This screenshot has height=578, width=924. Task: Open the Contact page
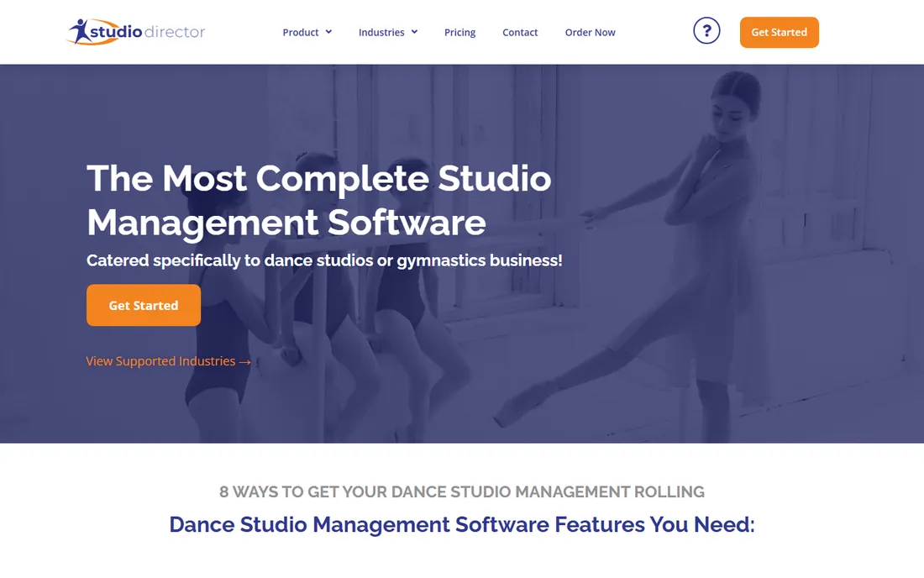coord(520,33)
